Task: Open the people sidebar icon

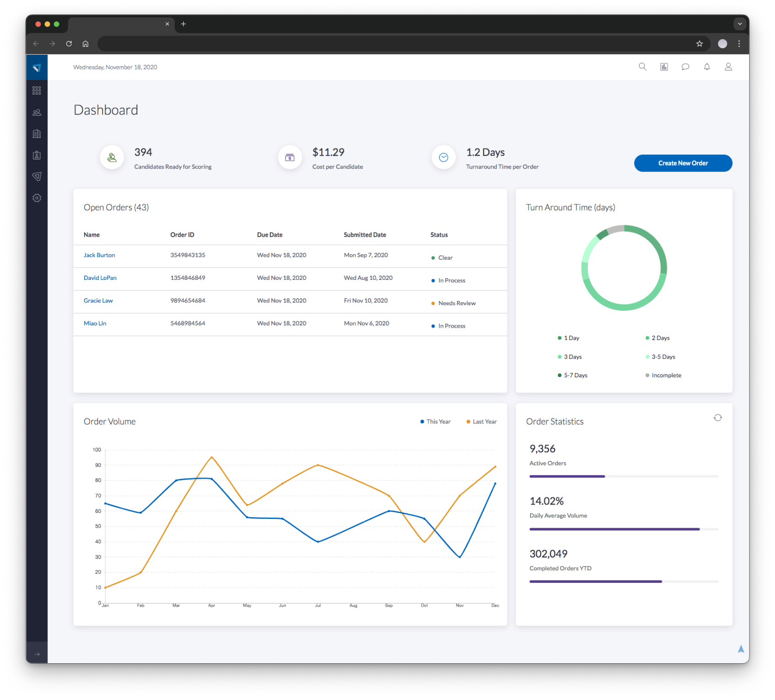Action: coord(37,112)
